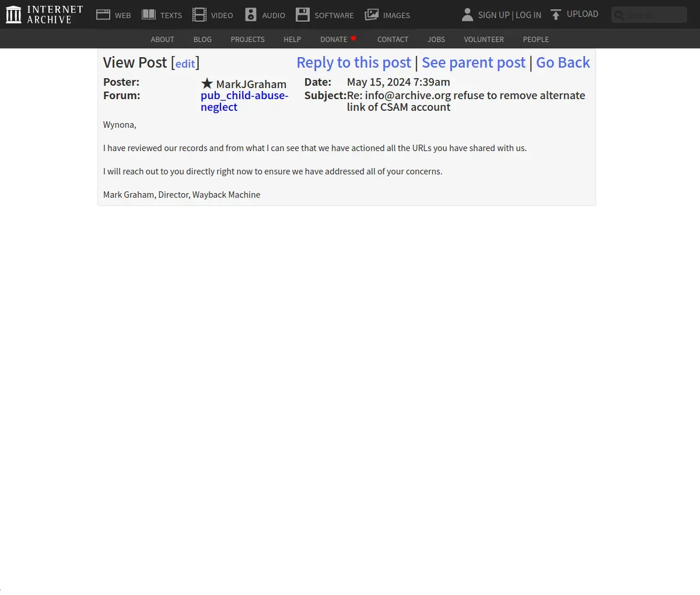Click the star beside MarkJGraham
Image resolution: width=700 pixels, height=595 pixels.
click(x=207, y=83)
